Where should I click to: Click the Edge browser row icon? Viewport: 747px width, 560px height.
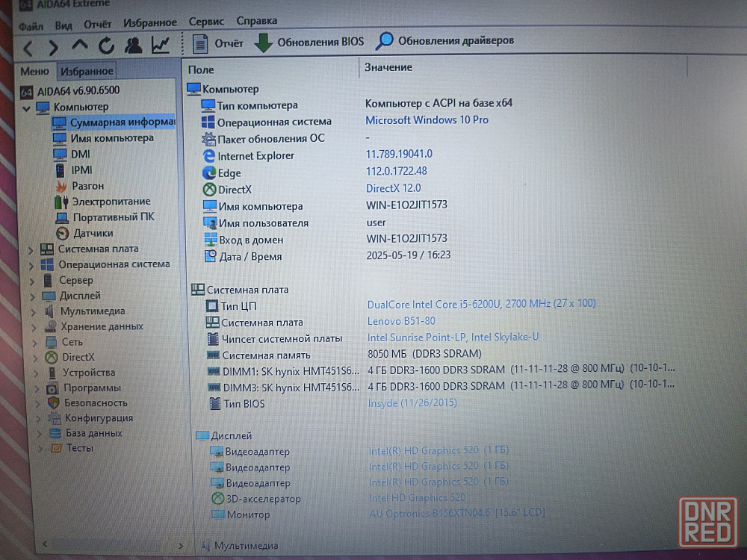tap(209, 173)
